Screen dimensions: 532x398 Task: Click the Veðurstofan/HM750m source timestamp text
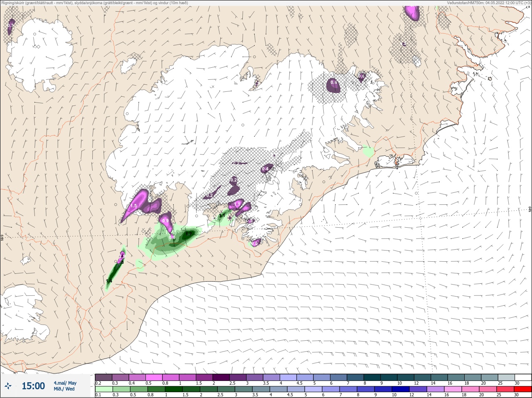click(488, 2)
